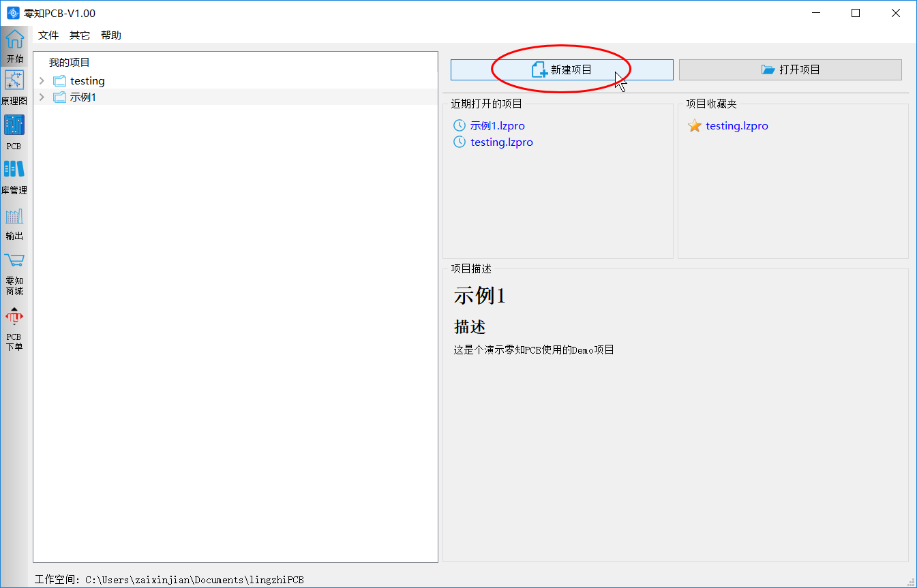Screen dimensions: 917x588
Task: Click the 近期打开的项目 group label
Action: tap(487, 104)
